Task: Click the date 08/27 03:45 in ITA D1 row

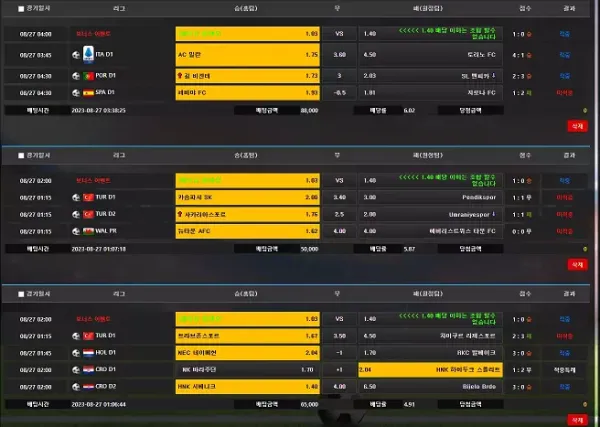Action: (x=36, y=55)
